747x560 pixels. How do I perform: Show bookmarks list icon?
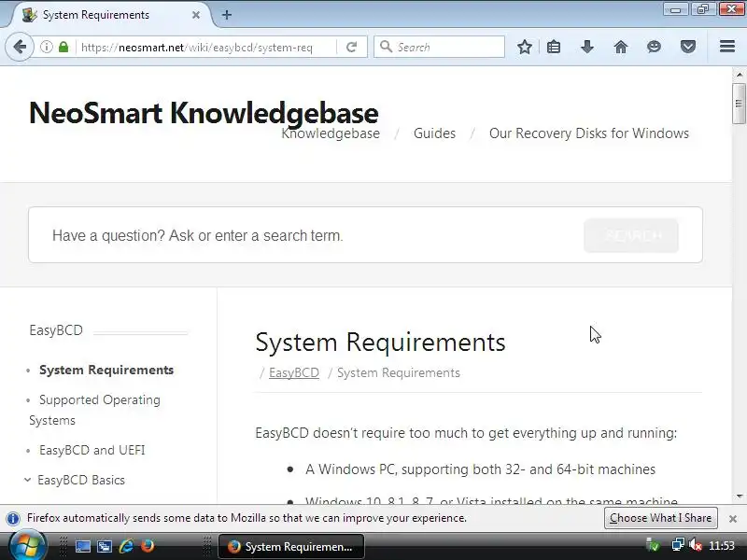click(554, 47)
